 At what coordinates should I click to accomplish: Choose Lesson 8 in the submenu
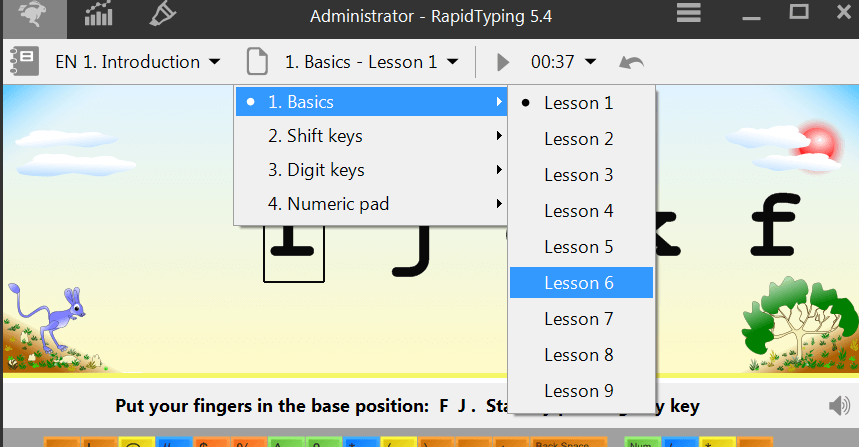(581, 355)
